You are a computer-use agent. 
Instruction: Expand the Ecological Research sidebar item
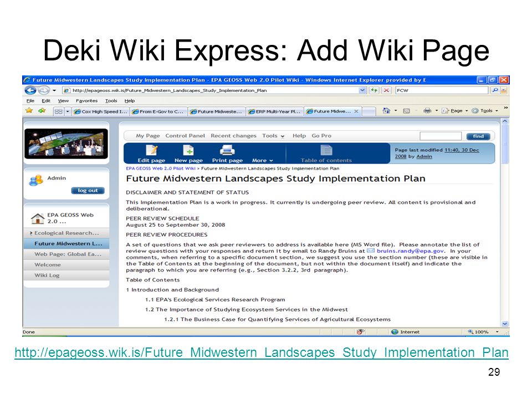point(31,233)
